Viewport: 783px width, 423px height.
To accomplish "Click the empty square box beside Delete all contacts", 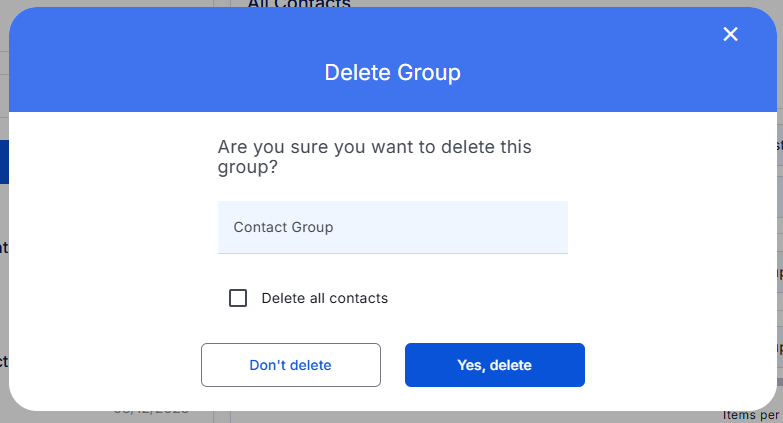I will tap(238, 298).
